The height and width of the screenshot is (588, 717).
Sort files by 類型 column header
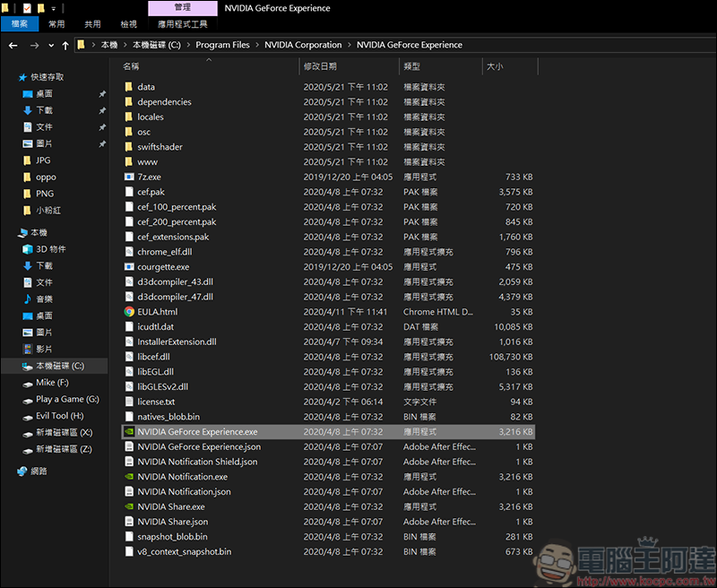[411, 66]
